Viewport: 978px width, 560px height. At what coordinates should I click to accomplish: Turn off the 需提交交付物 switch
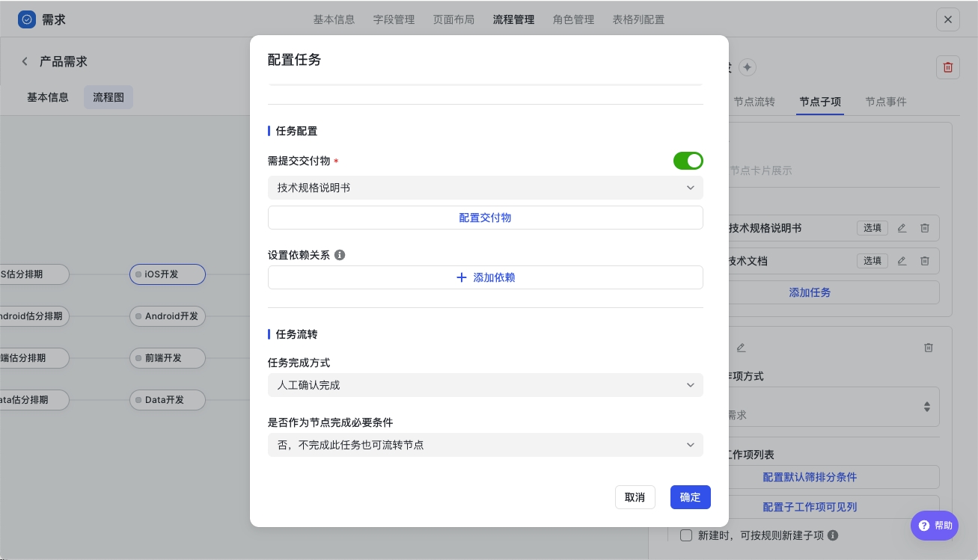click(x=688, y=161)
